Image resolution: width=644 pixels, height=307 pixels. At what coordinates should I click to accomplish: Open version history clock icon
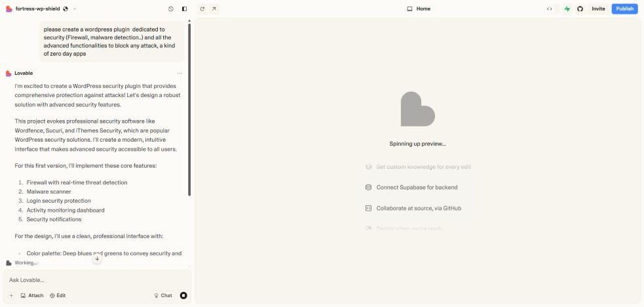pos(171,9)
